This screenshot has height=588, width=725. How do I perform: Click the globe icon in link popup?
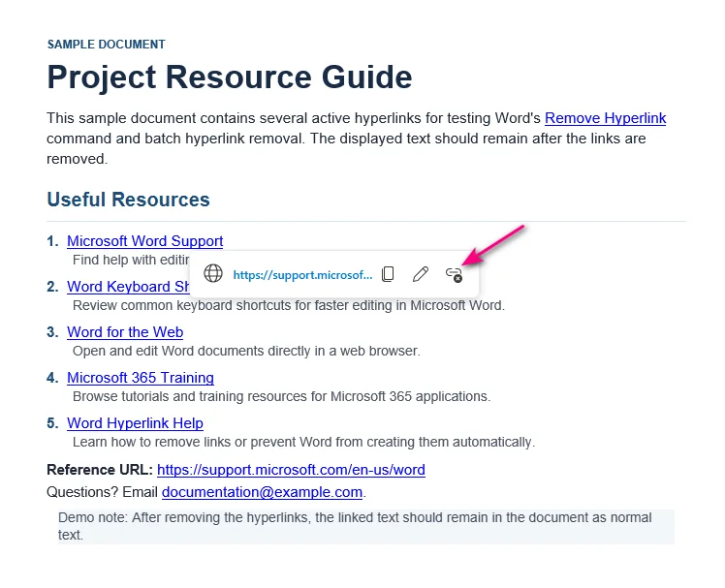click(213, 274)
